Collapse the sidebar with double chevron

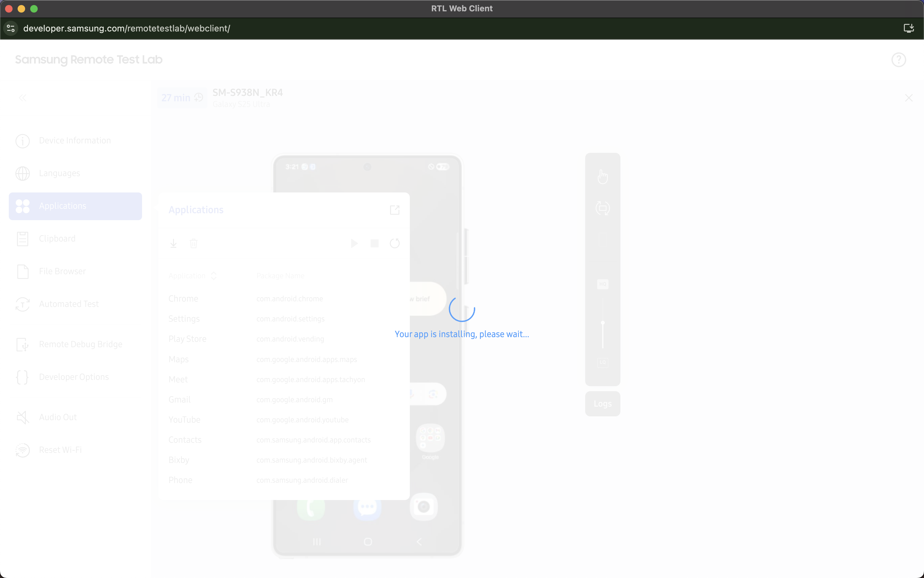[23, 98]
